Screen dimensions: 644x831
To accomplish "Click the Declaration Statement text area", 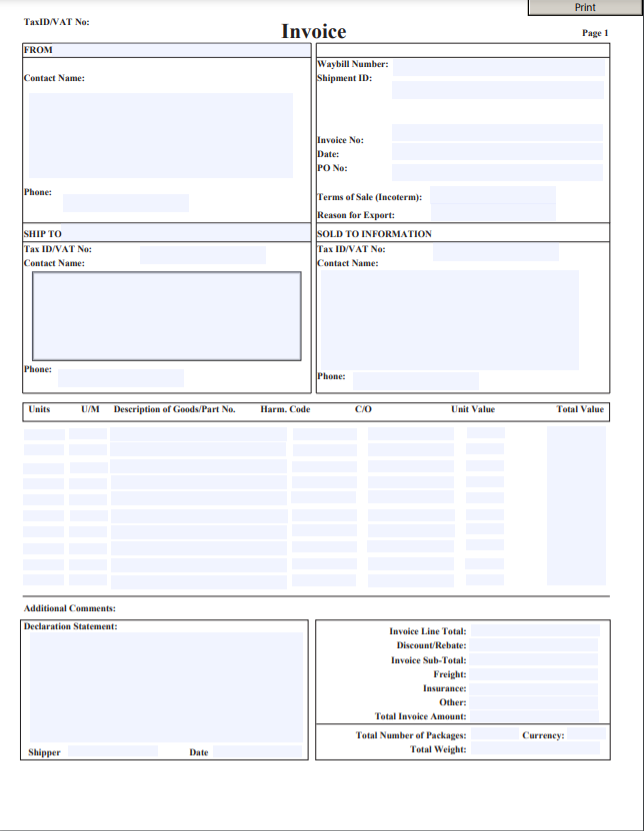I will [166, 685].
